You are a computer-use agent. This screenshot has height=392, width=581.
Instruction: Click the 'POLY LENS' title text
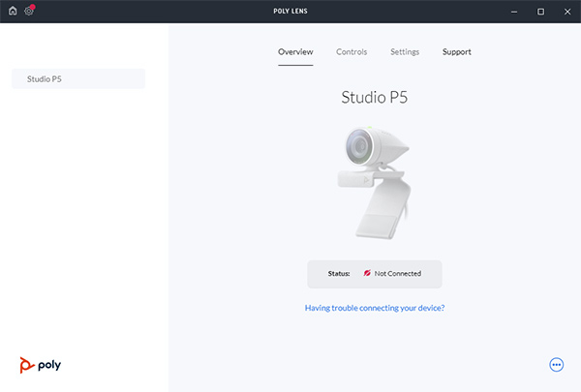290,11
